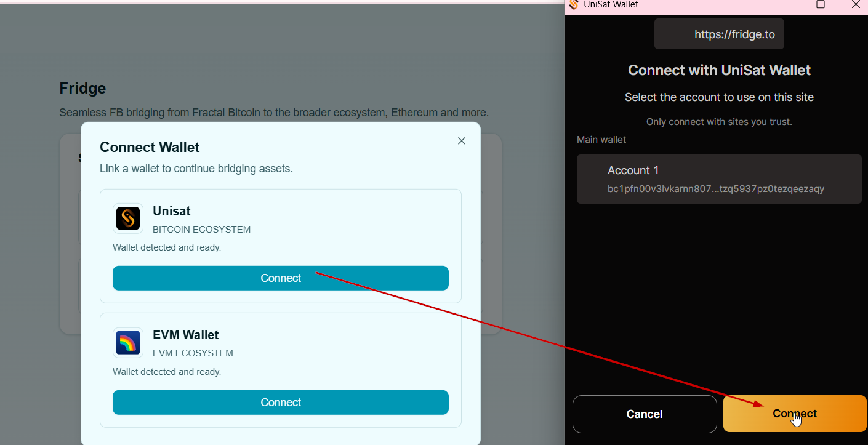Click the BITCOIN ECOSYSTEM label
The image size is (868, 445).
coord(201,230)
